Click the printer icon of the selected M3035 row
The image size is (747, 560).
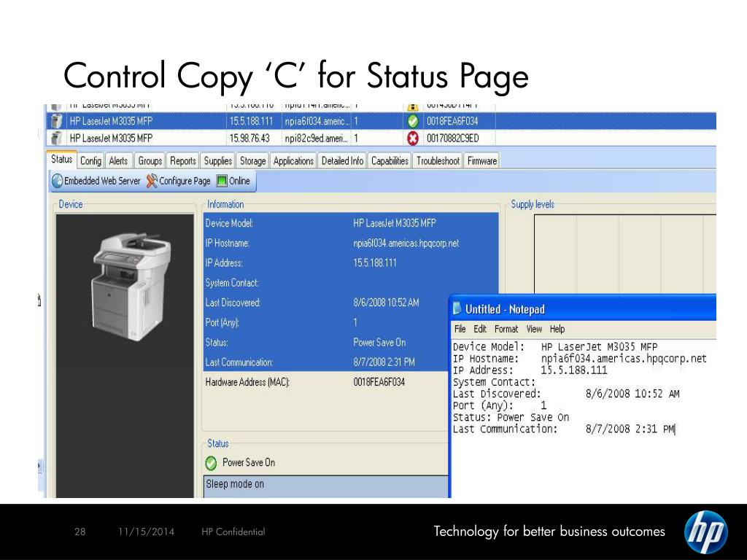pyautogui.click(x=56, y=121)
